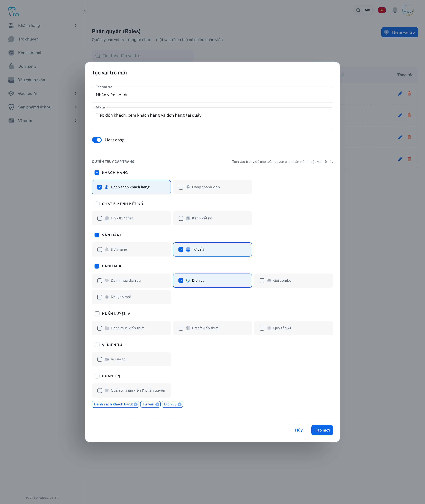Click the Yêu cầu tư vấn inbox icon
This screenshot has height=504, width=425.
(11, 80)
